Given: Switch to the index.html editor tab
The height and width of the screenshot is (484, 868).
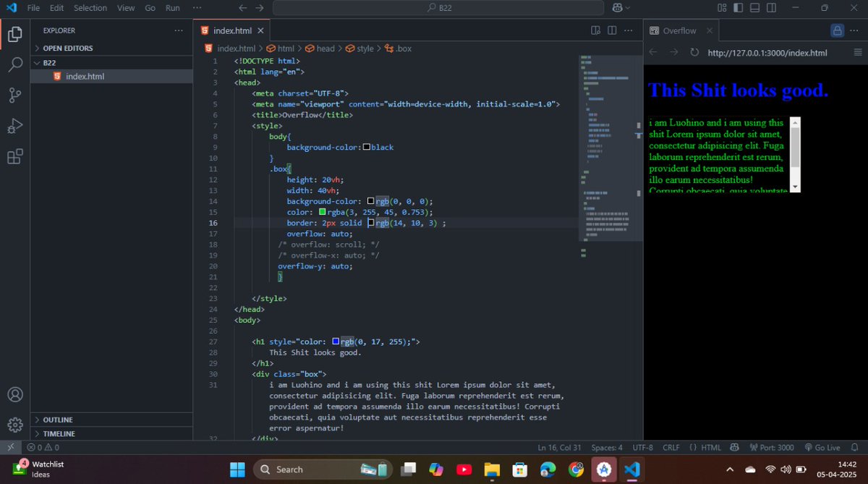Looking at the screenshot, I should (x=232, y=30).
